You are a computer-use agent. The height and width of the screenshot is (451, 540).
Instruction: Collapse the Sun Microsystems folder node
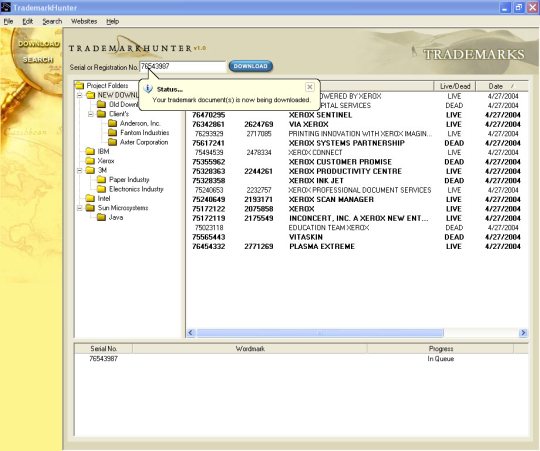[x=80, y=208]
